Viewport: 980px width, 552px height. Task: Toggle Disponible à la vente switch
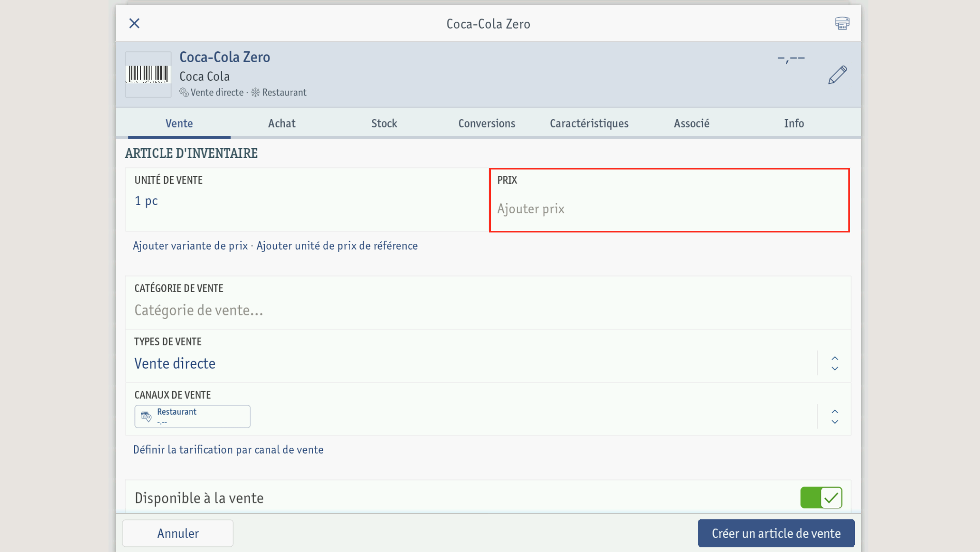point(822,498)
